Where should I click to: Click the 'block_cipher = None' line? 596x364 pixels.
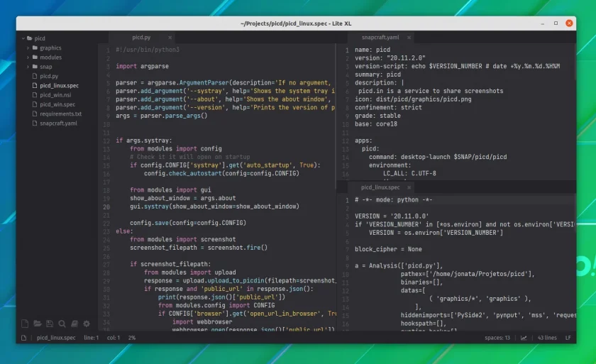coord(388,249)
